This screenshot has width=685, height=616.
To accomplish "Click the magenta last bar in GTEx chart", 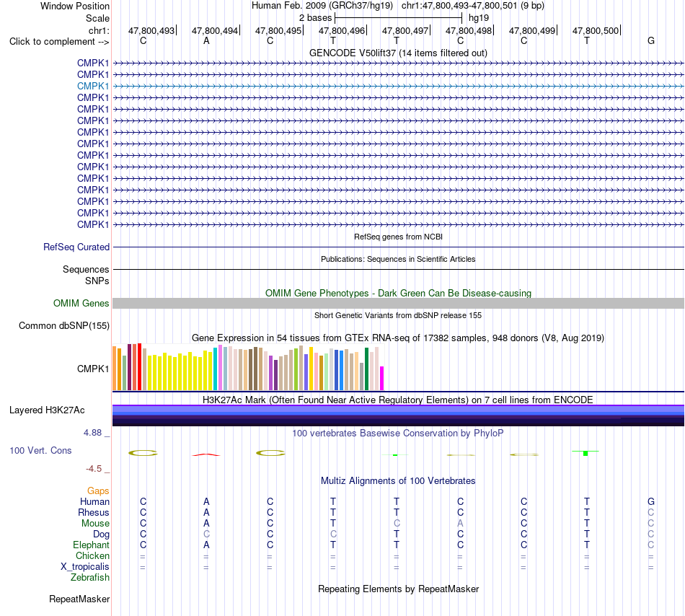I will point(382,379).
